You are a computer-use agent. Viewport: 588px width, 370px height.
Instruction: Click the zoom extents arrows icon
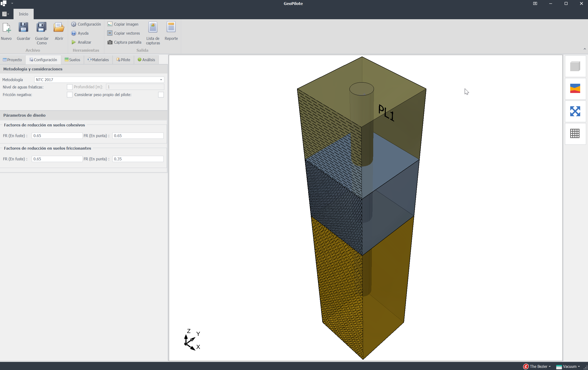point(575,111)
